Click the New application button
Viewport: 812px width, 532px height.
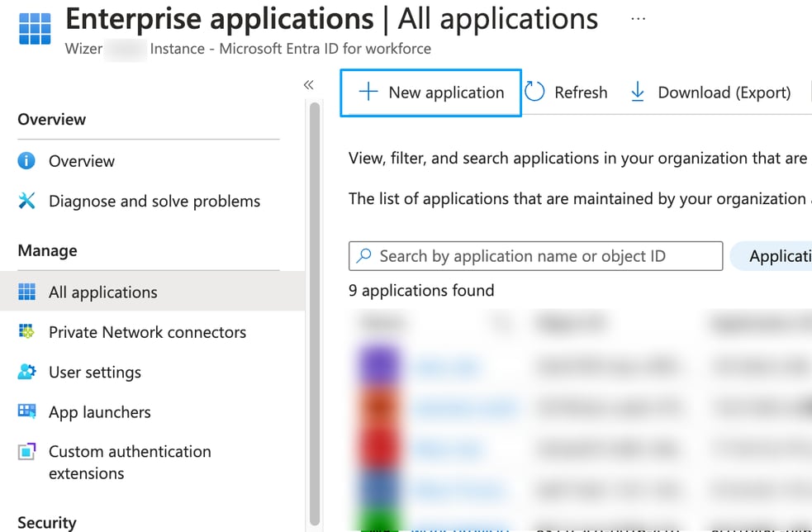tap(430, 92)
